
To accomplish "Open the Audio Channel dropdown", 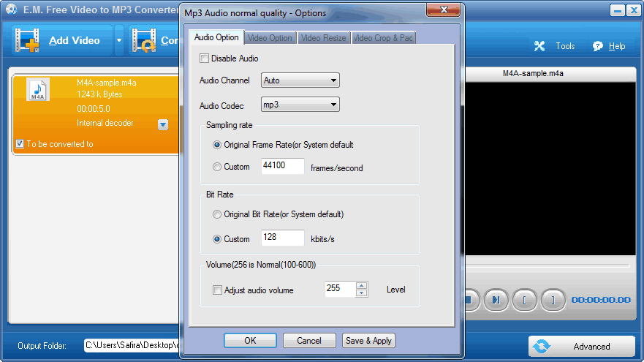I will [300, 80].
